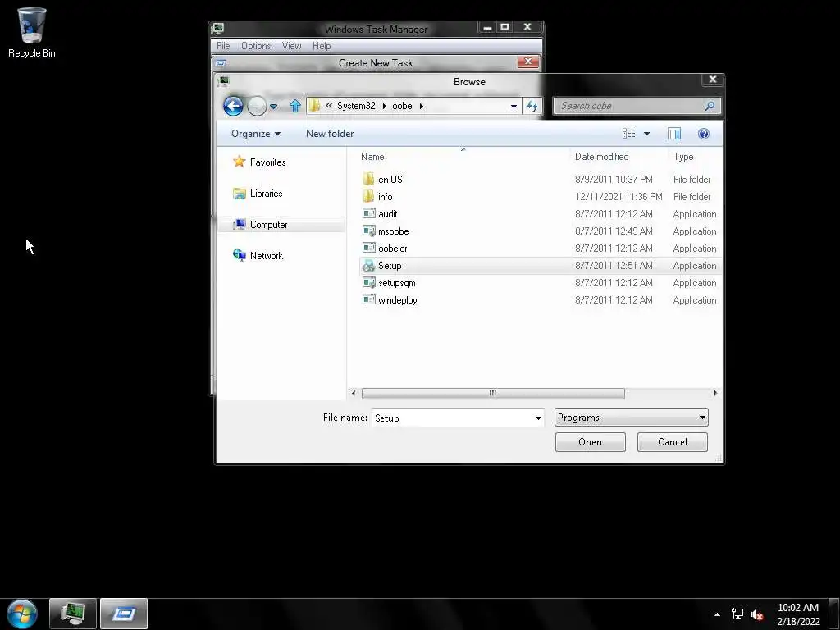Click the Back arrow in Browse dialog

(x=233, y=106)
